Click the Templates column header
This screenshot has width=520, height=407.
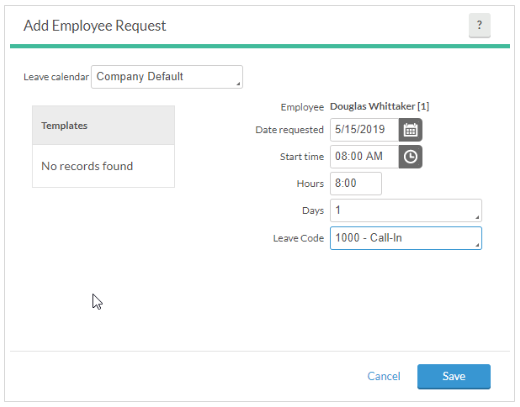point(103,125)
